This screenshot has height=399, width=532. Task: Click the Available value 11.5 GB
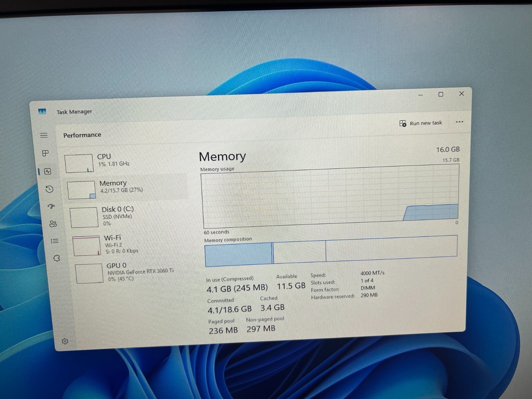coord(291,286)
